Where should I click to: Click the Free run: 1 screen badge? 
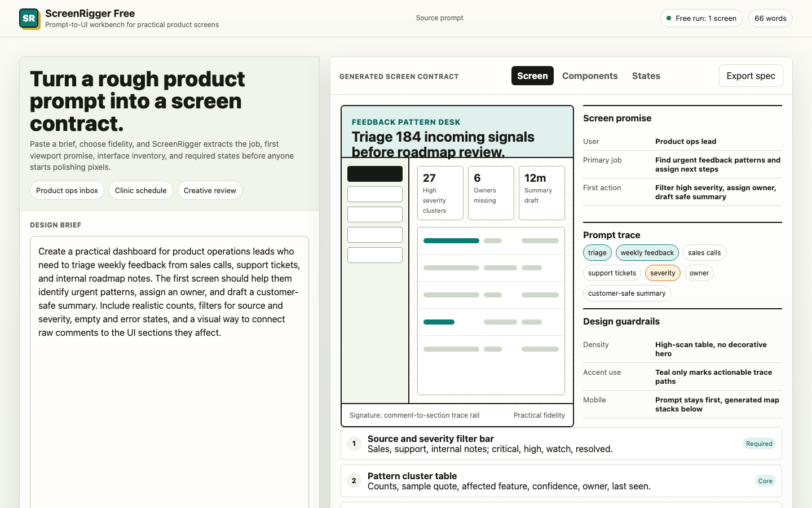click(x=701, y=18)
